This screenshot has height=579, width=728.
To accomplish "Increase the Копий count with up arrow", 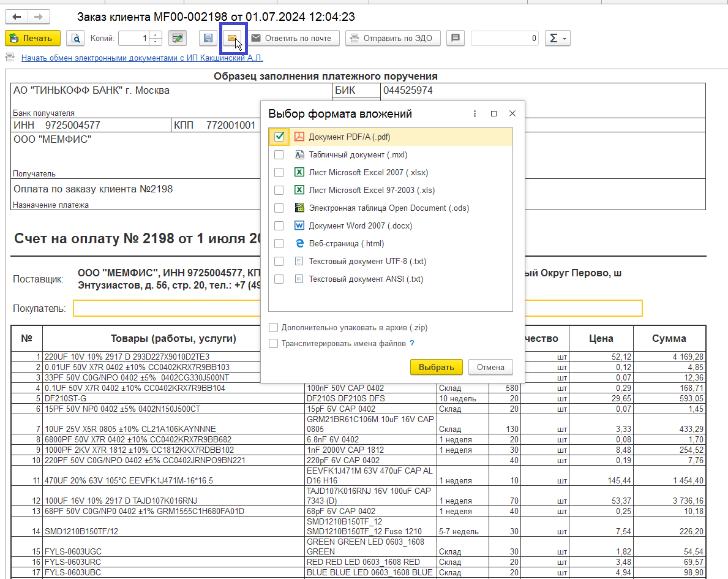I will (156, 35).
